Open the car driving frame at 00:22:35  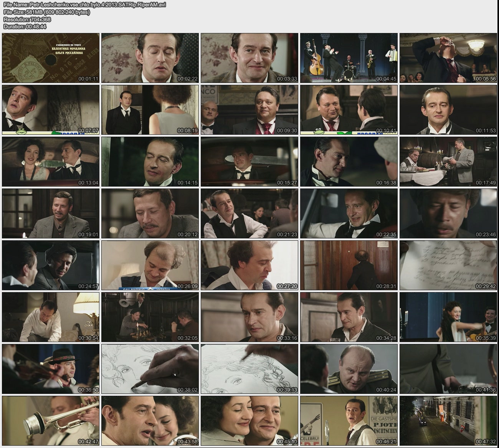coord(349,213)
